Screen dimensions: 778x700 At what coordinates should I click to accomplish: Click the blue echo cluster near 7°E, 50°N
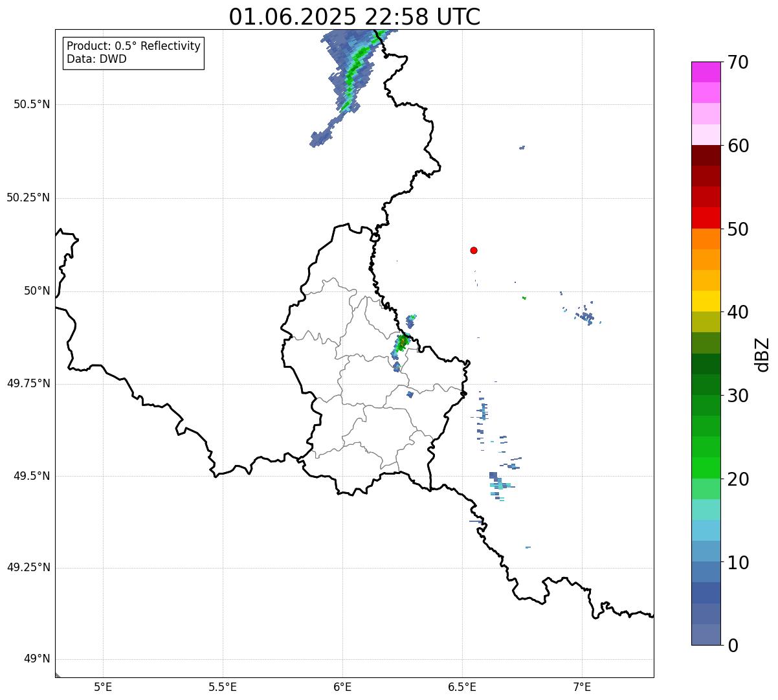(x=586, y=315)
